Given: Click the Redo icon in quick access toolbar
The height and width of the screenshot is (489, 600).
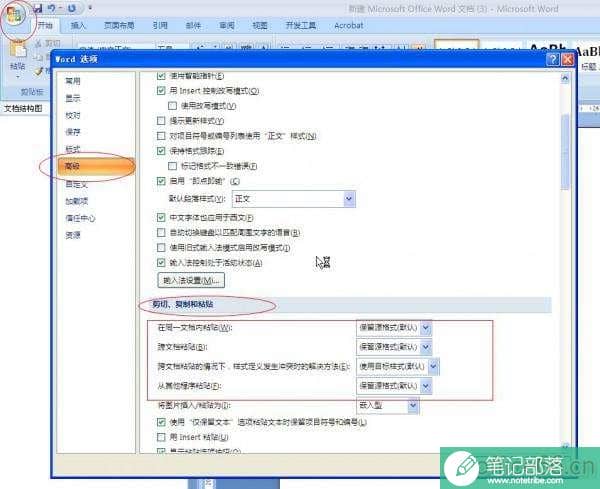Looking at the screenshot, I should click(72, 8).
